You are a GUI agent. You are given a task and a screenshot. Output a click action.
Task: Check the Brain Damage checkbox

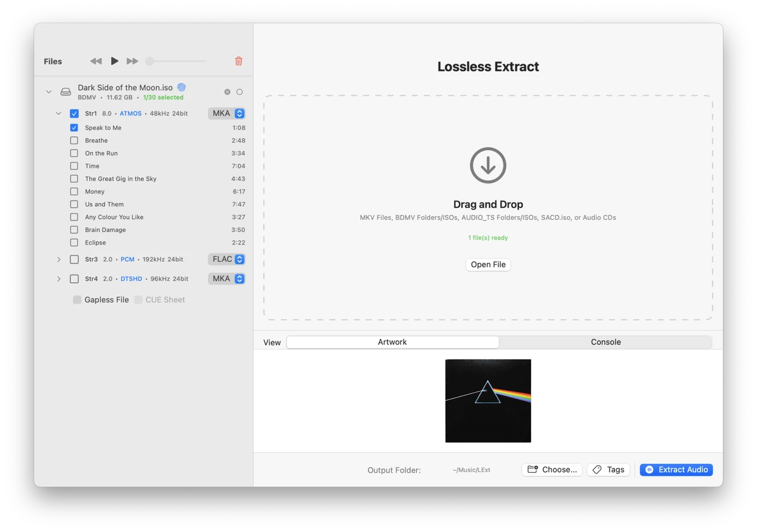(74, 229)
